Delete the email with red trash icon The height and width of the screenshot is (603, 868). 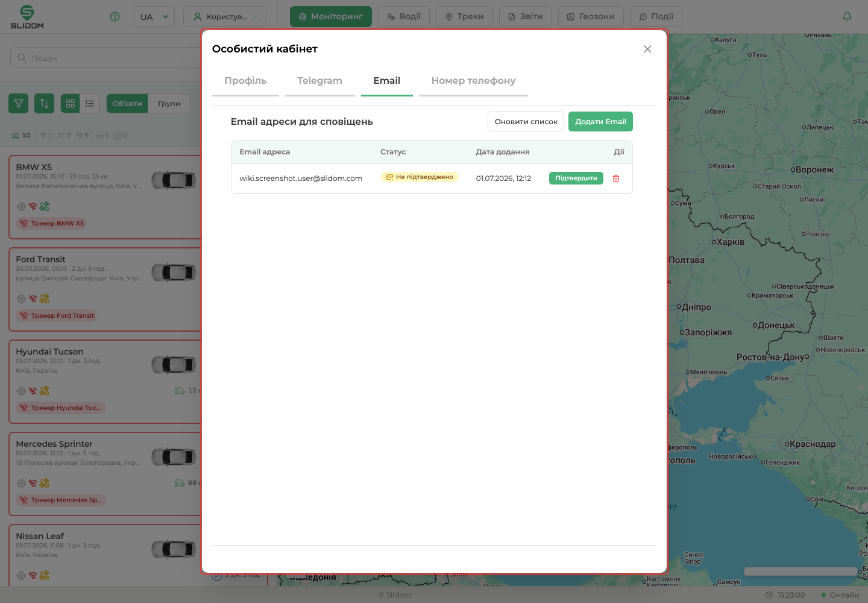tap(616, 178)
